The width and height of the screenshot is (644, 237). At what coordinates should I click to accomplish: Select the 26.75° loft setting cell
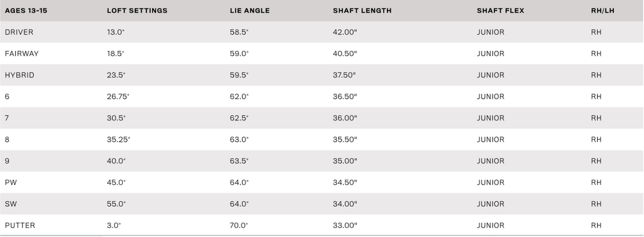coord(118,97)
